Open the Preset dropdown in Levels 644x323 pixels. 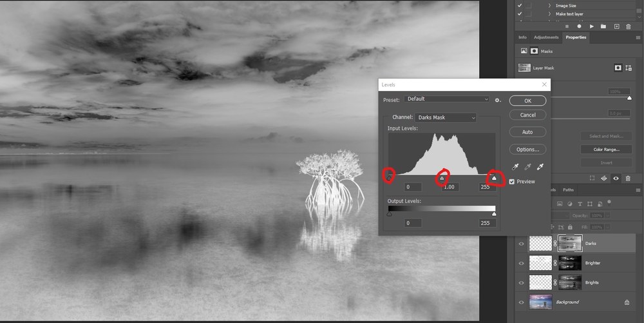point(447,99)
